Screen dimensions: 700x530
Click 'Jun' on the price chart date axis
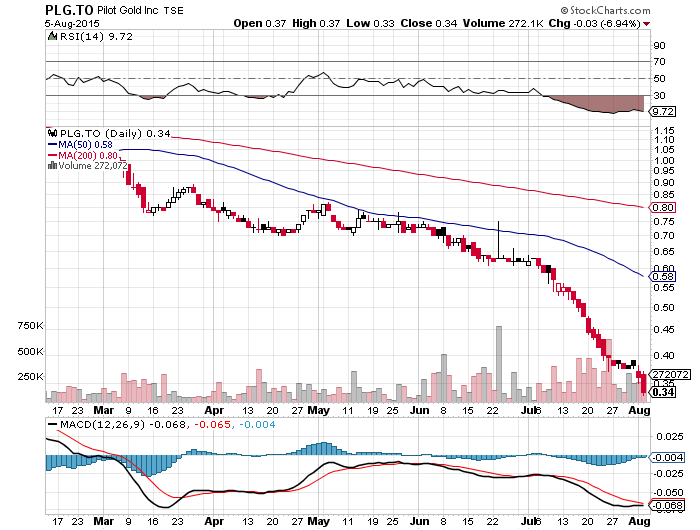coord(419,410)
